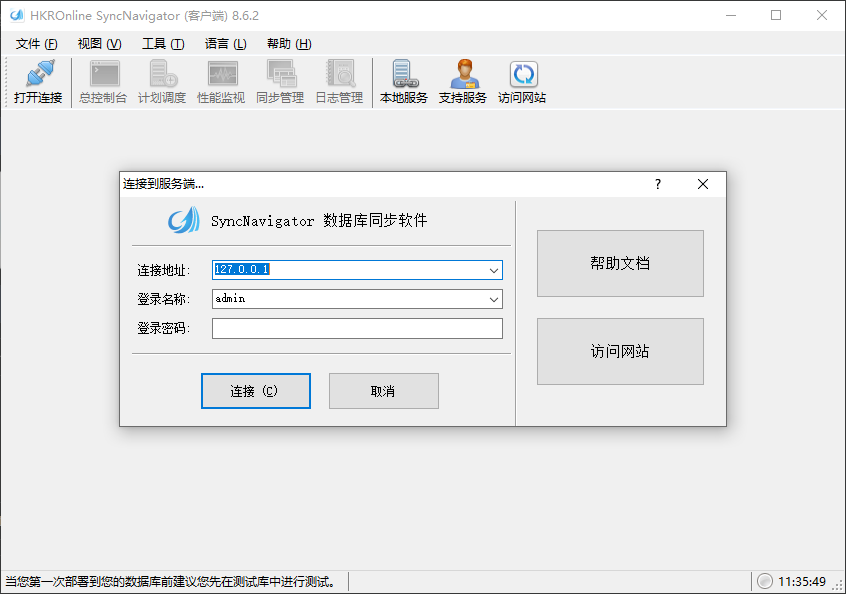846x594 pixels.
Task: Click the 登录名称 field showing admin
Action: point(357,299)
